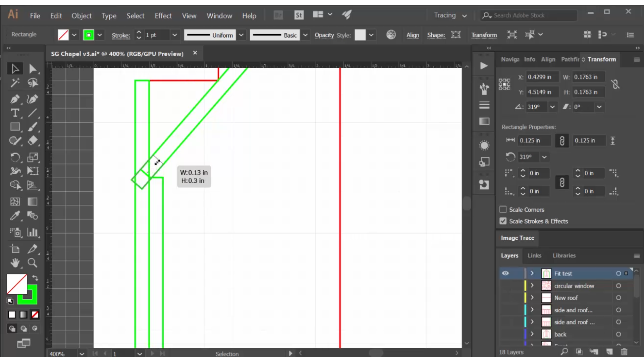Click the Object menu

[82, 15]
